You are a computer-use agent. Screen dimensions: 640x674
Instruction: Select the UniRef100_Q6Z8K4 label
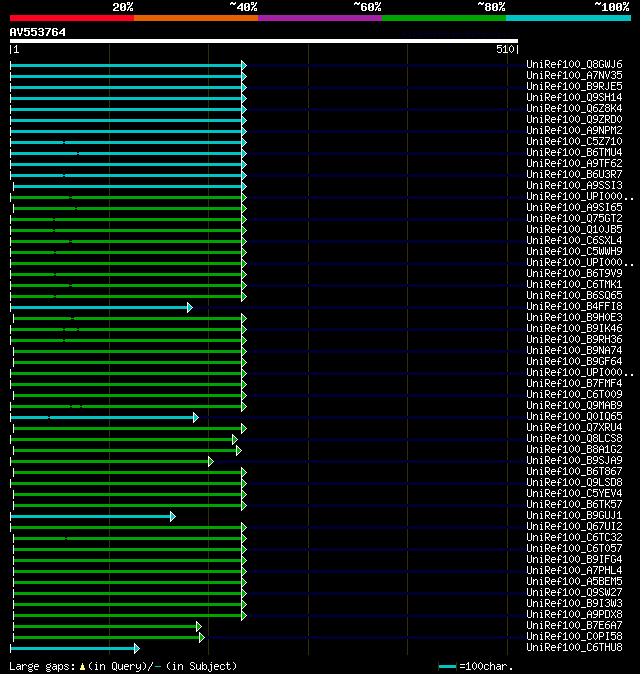click(x=574, y=109)
